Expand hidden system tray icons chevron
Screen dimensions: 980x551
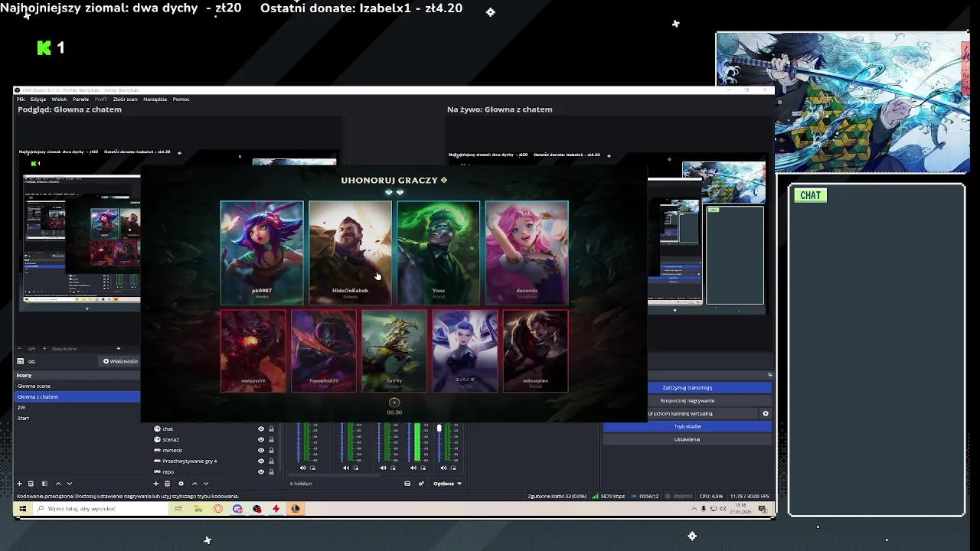coord(694,509)
